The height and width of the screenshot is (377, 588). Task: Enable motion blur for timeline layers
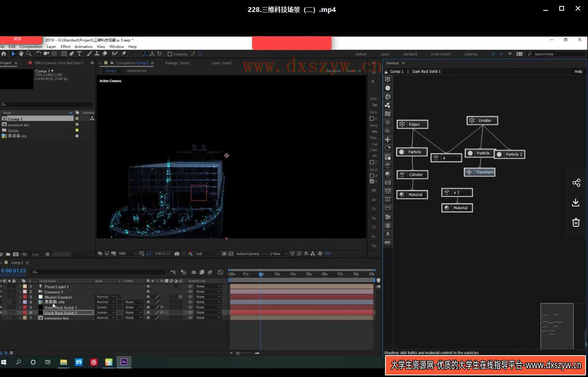coord(210,272)
